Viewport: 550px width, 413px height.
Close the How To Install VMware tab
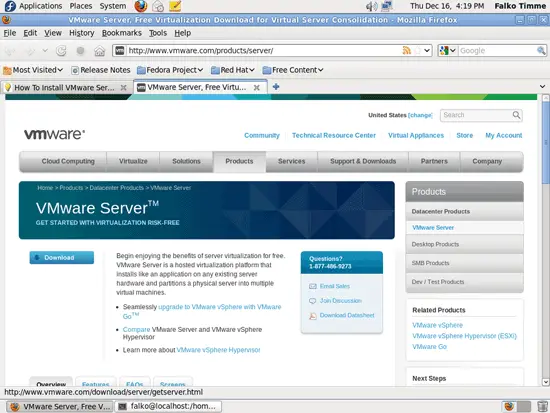click(x=123, y=88)
